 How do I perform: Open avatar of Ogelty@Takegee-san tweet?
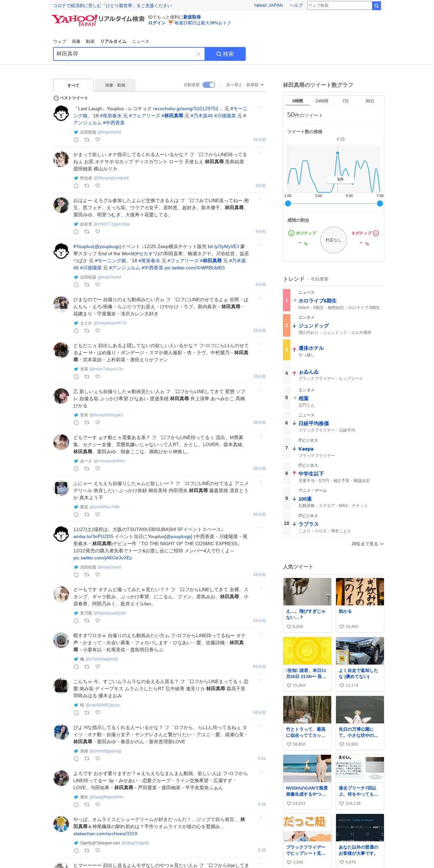click(x=61, y=824)
